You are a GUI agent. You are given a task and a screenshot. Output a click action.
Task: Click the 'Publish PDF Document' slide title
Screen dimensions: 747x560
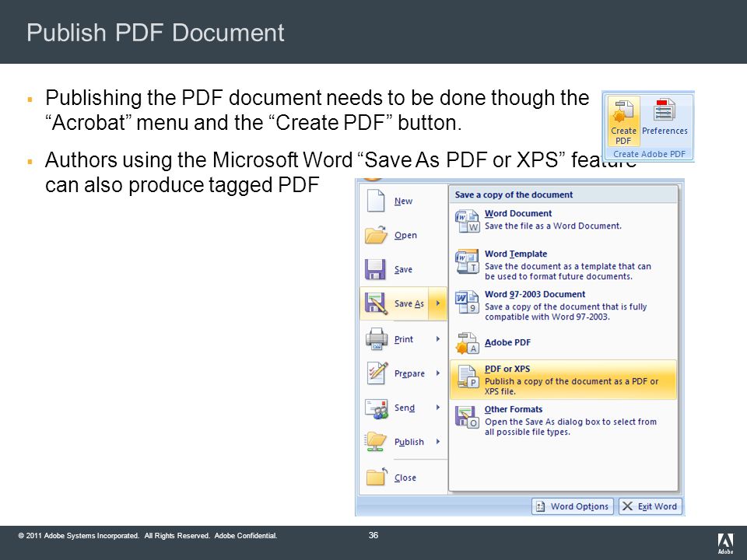pos(156,33)
